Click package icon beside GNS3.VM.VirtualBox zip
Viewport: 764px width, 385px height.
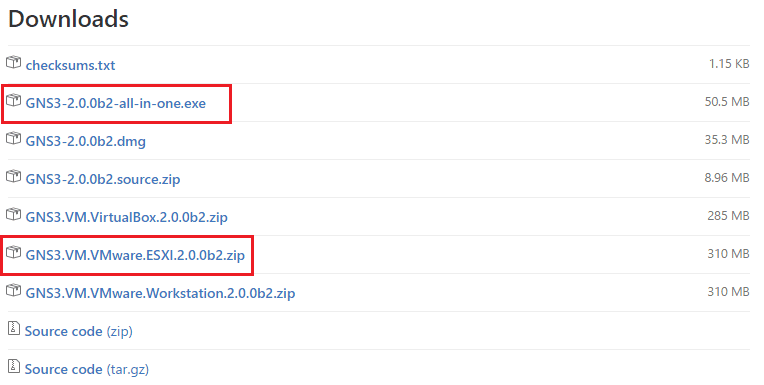(x=14, y=214)
